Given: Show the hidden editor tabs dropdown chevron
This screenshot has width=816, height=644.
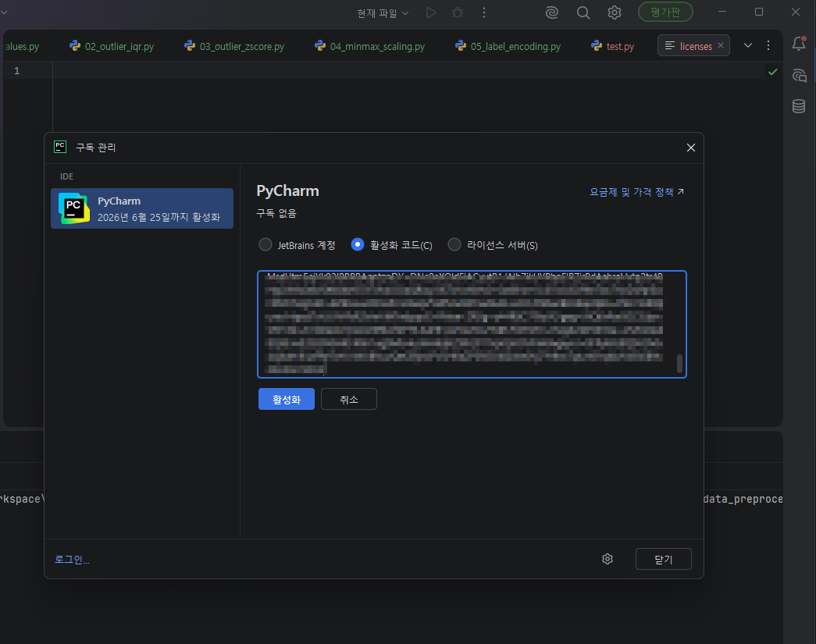Looking at the screenshot, I should (748, 45).
